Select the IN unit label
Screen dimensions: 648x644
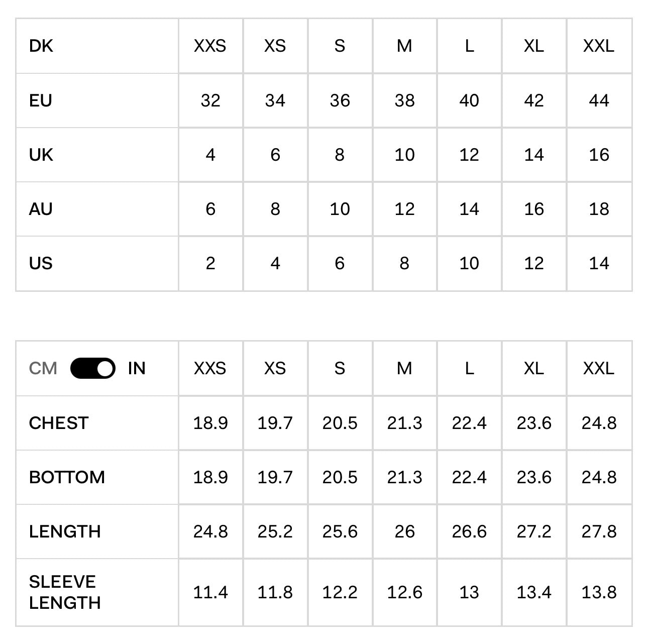point(136,368)
